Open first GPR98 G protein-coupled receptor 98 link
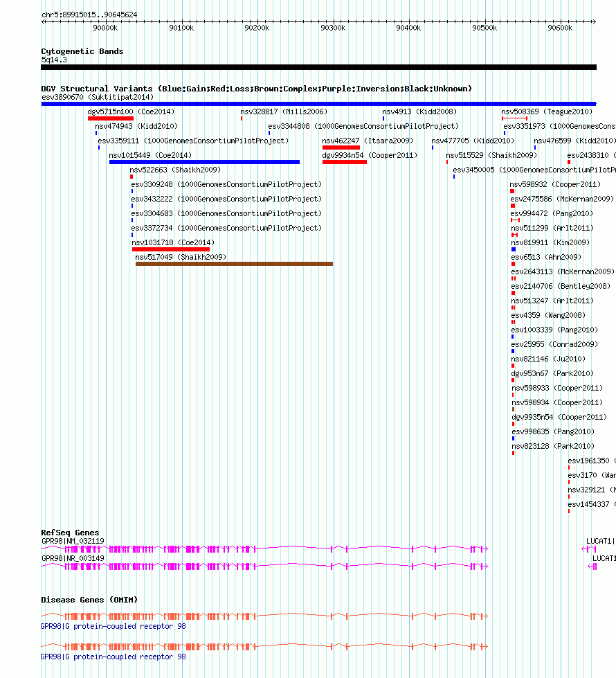This screenshot has height=678, width=616. tap(114, 627)
